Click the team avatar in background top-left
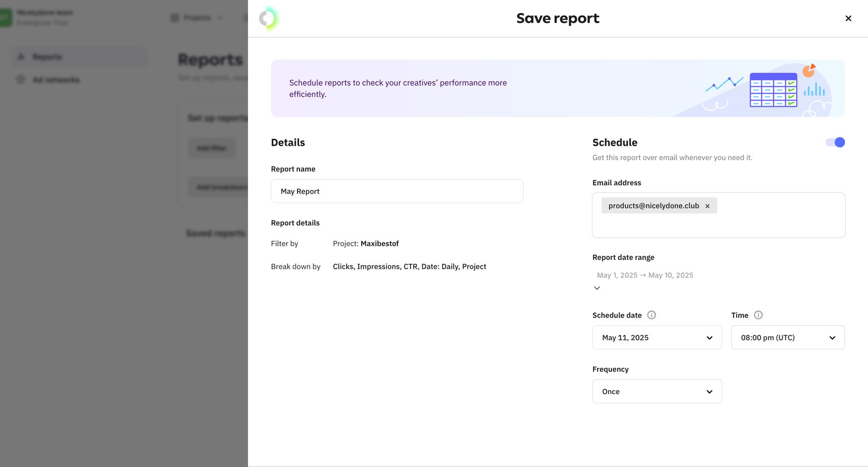Image resolution: width=868 pixels, height=467 pixels. coord(6,17)
